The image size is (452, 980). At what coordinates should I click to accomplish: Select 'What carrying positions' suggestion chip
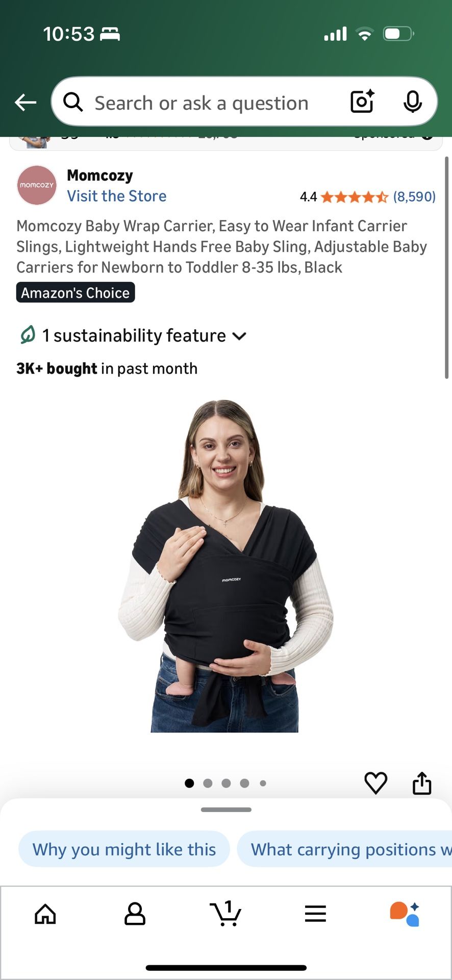click(x=344, y=849)
